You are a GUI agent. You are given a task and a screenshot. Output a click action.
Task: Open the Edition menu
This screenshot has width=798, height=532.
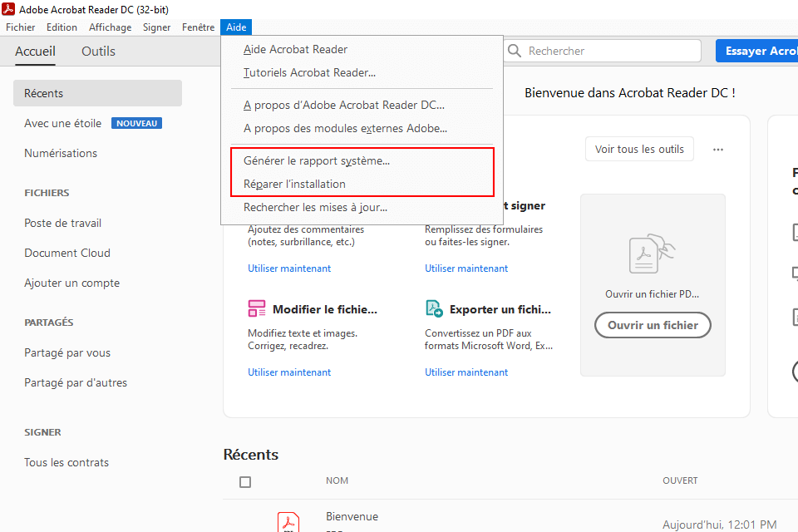click(62, 27)
